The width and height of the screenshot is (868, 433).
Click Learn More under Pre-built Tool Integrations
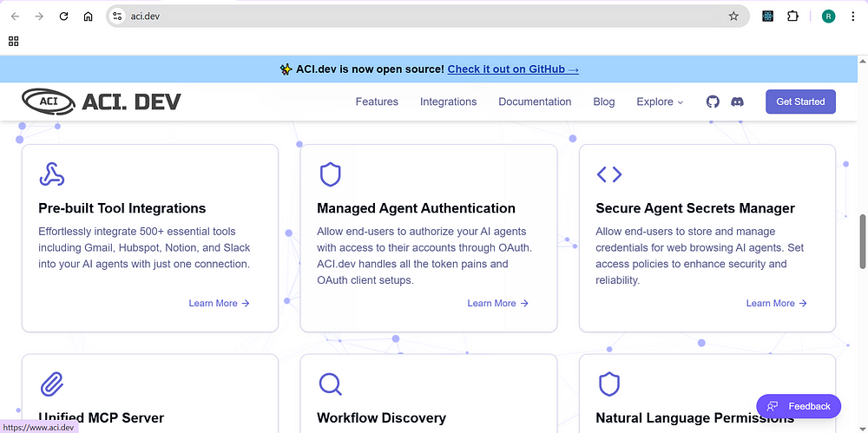(x=220, y=303)
